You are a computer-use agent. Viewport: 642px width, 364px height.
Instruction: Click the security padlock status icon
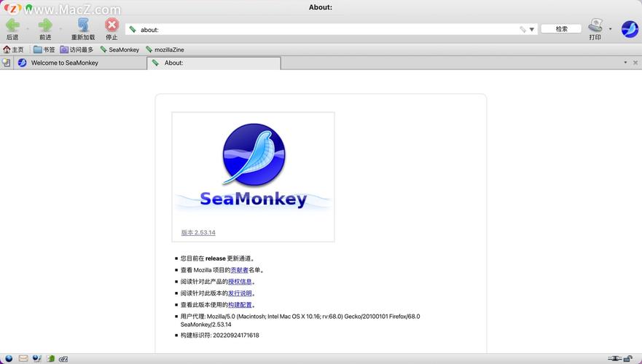click(x=628, y=359)
